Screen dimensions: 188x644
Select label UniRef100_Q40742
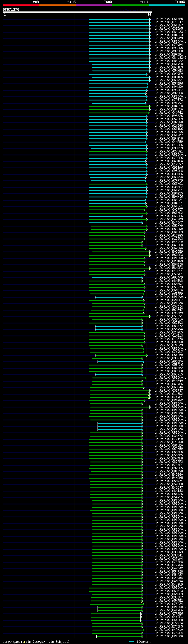pyautogui.click(x=169, y=113)
